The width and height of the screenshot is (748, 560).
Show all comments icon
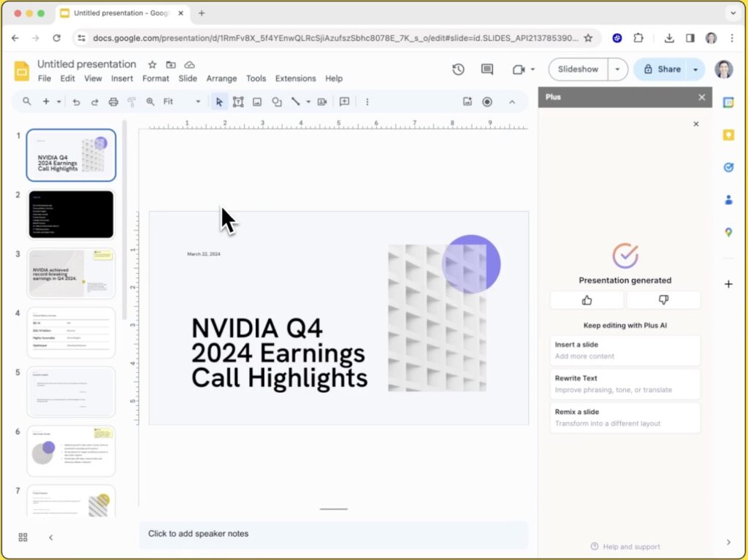coord(487,69)
